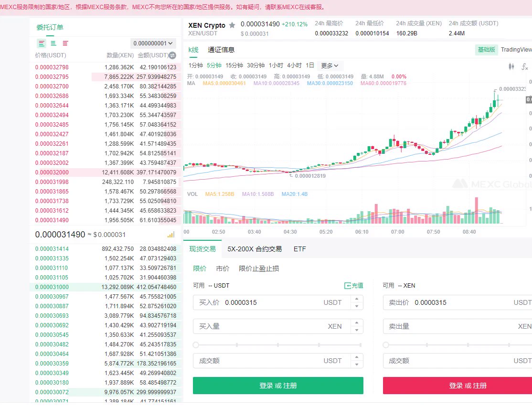The height and width of the screenshot is (419, 532).
Task: Open the candlestick chart style icon
Action: 511,66
